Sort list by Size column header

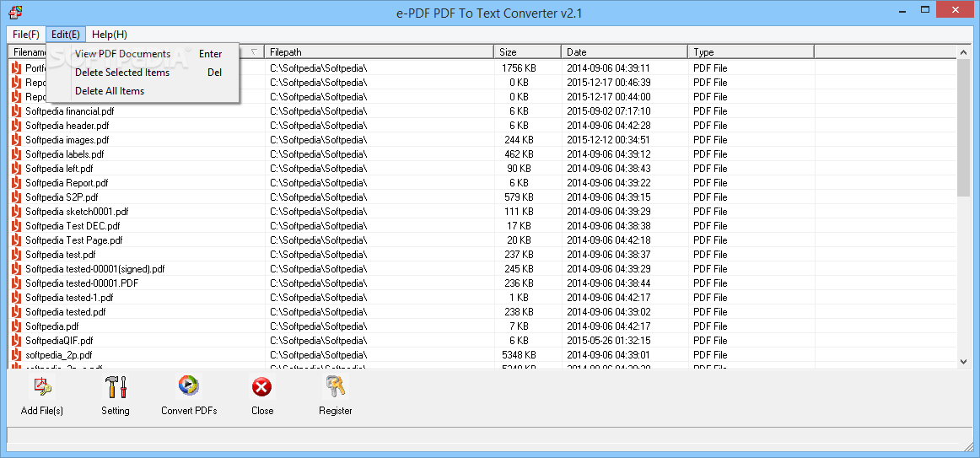click(x=527, y=52)
